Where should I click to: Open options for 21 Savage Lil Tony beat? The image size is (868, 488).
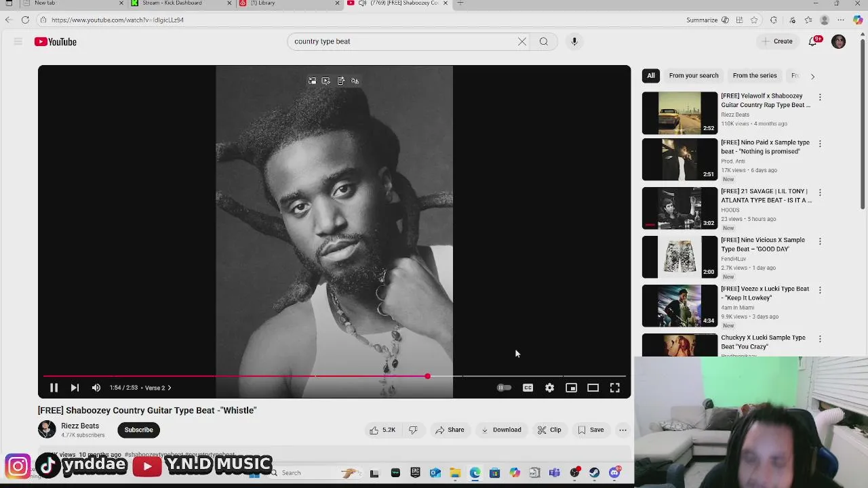pos(820,192)
